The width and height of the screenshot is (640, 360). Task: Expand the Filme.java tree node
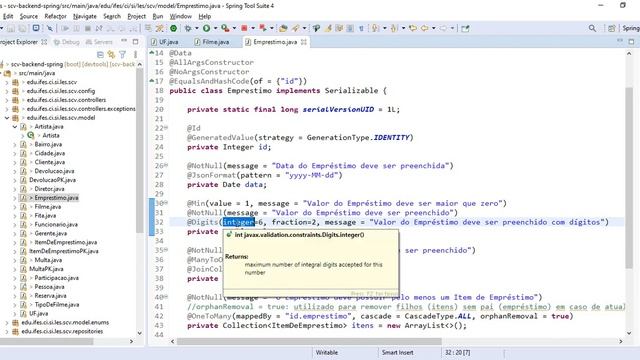[x=15, y=207]
